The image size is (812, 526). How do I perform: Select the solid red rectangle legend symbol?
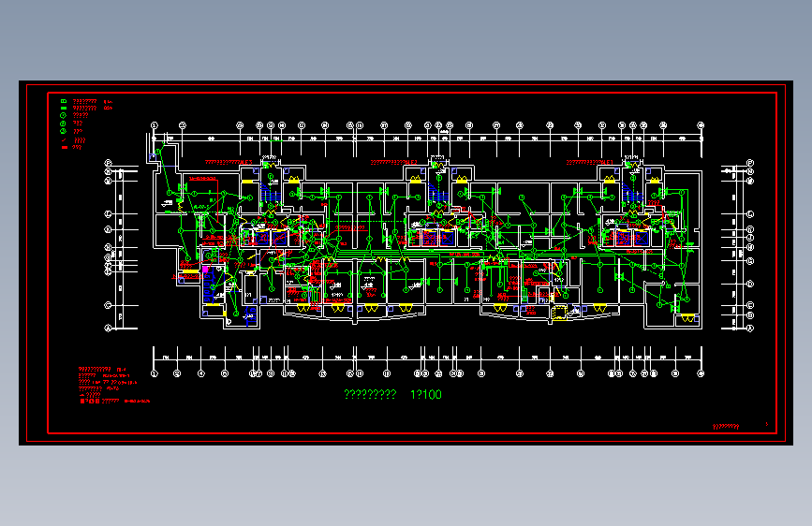[65, 148]
